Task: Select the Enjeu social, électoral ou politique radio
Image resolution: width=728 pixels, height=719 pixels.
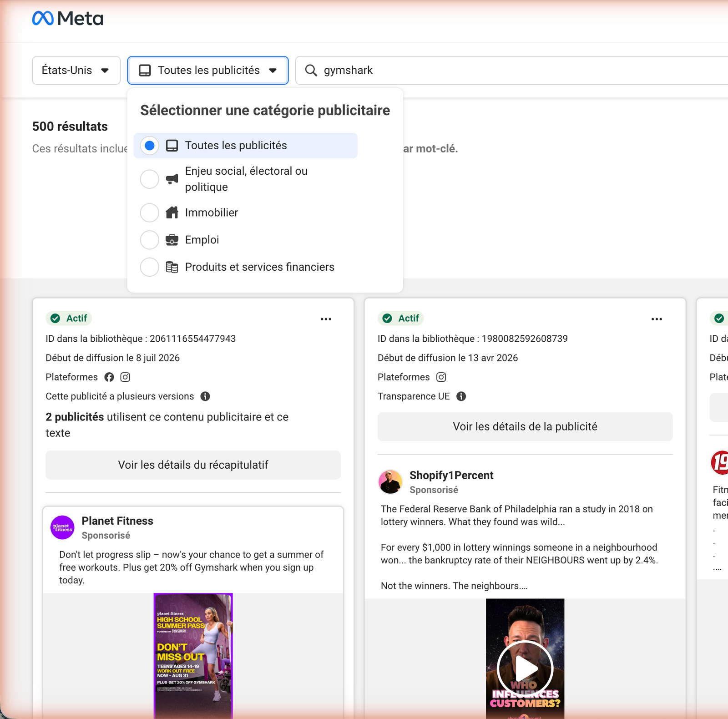Action: (x=149, y=179)
